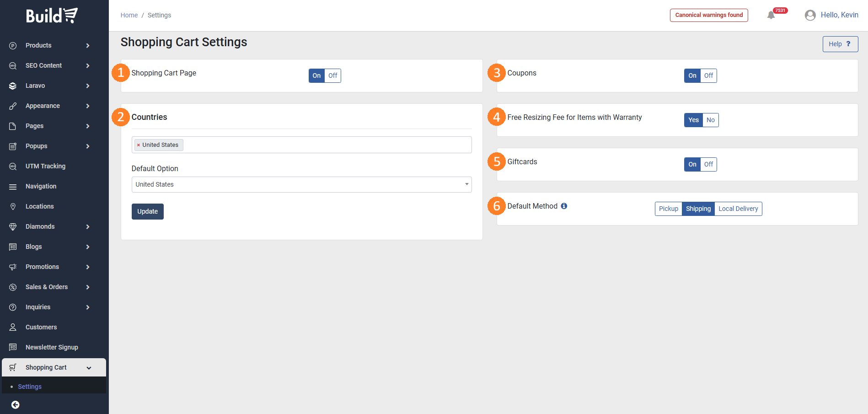Viewport: 868px width, 414px height.
Task: Switch Coupons to On
Action: pyautogui.click(x=692, y=75)
